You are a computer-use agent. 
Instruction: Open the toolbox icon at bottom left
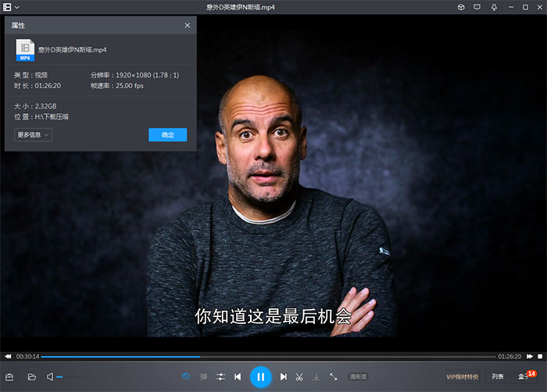tap(9, 376)
